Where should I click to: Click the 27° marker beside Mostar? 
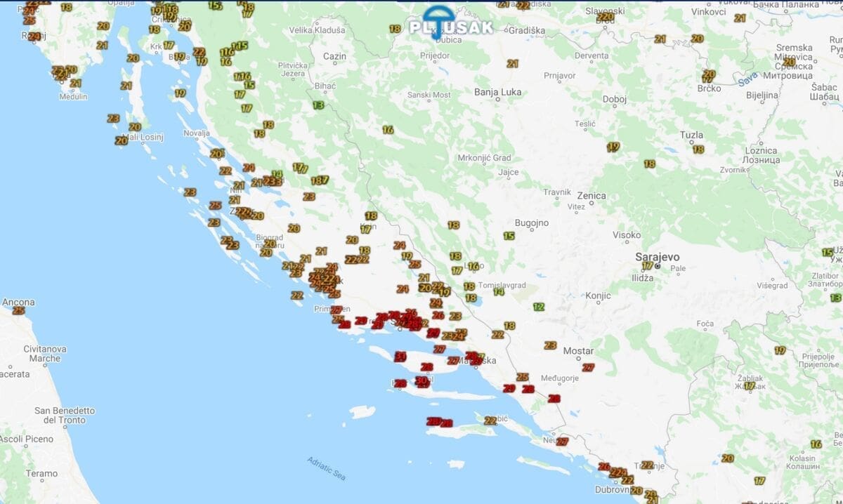click(x=588, y=367)
